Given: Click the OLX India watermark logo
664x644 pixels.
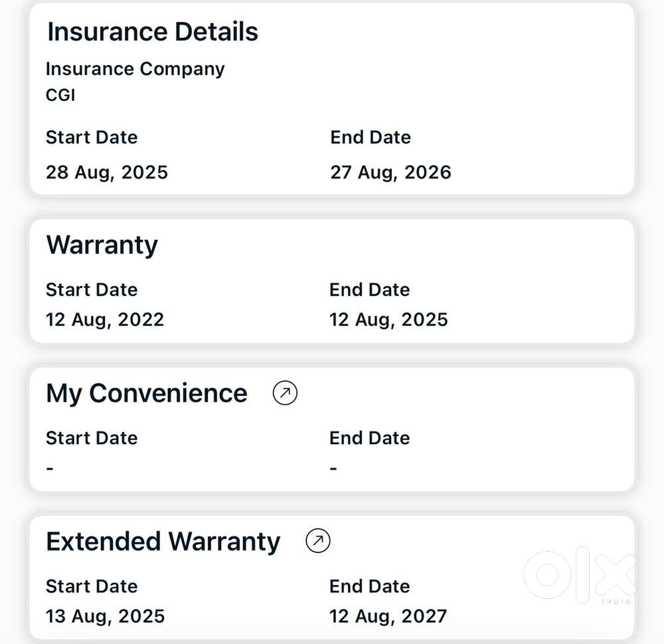Looking at the screenshot, I should tap(580, 576).
